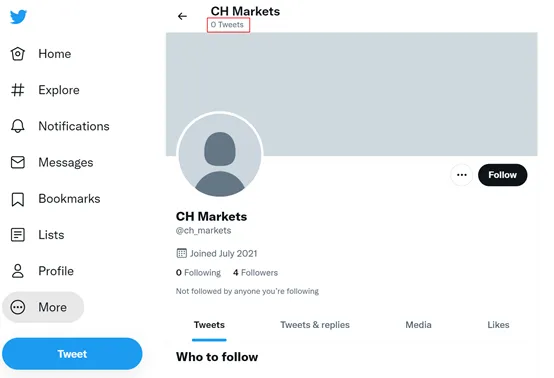
Task: Open Lists via the list icon
Action: click(18, 235)
